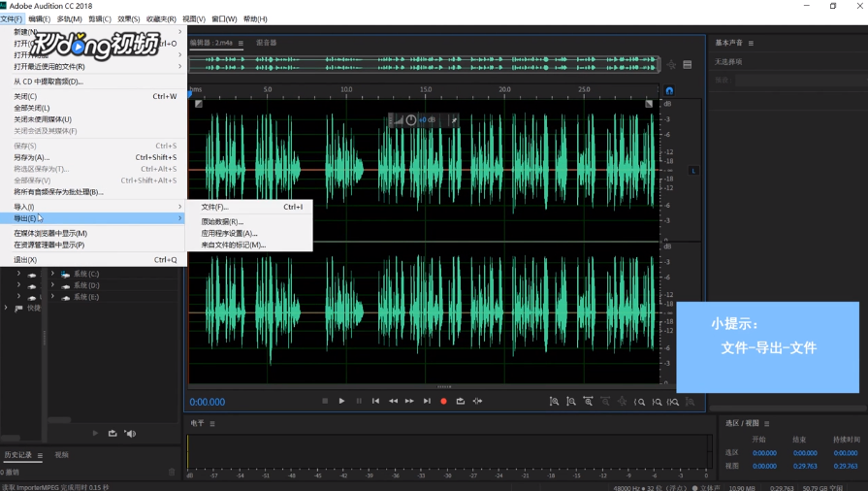The width and height of the screenshot is (868, 491).
Task: Switch to the Video tab
Action: click(x=61, y=455)
